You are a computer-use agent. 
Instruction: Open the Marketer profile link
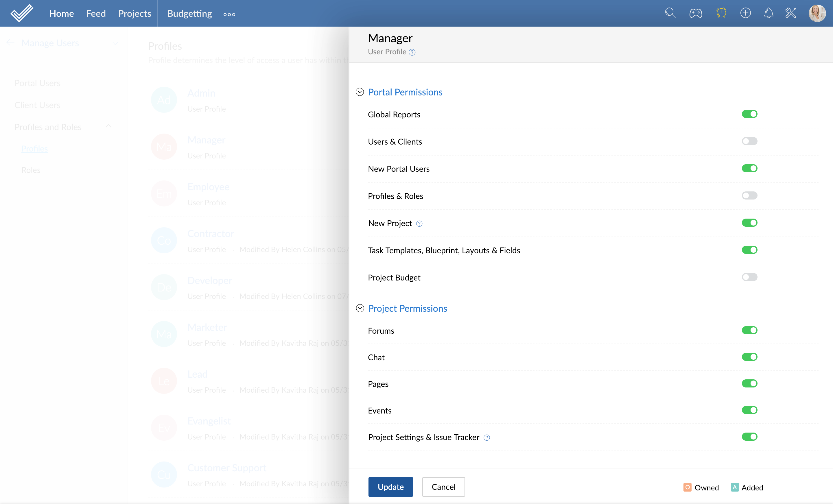tap(207, 327)
